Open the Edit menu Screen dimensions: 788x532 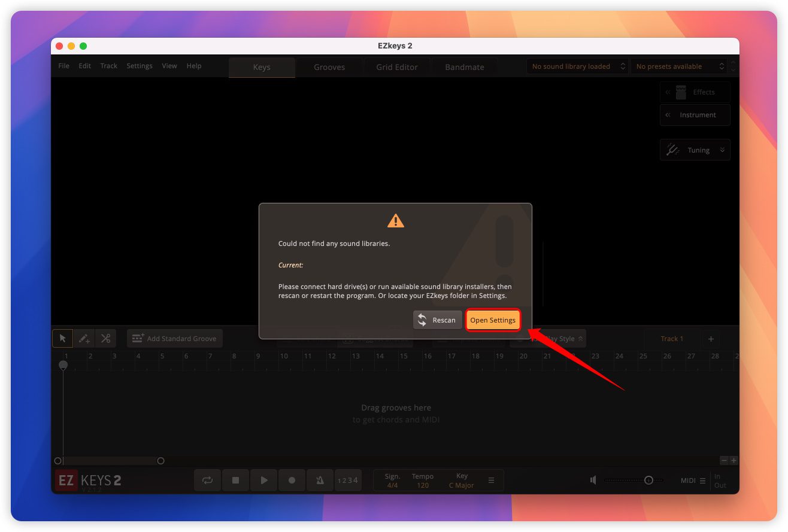point(85,66)
